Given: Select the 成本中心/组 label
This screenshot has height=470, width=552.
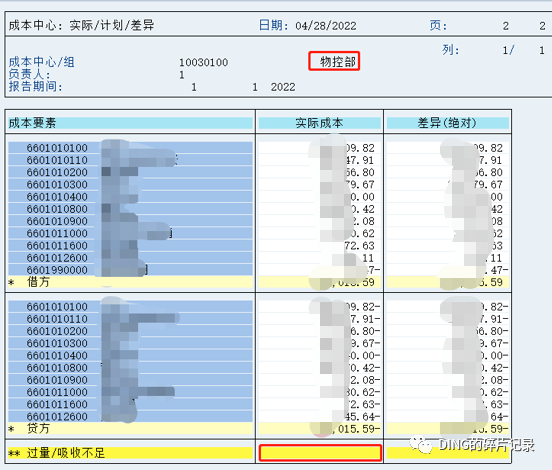Looking at the screenshot, I should (x=42, y=62).
